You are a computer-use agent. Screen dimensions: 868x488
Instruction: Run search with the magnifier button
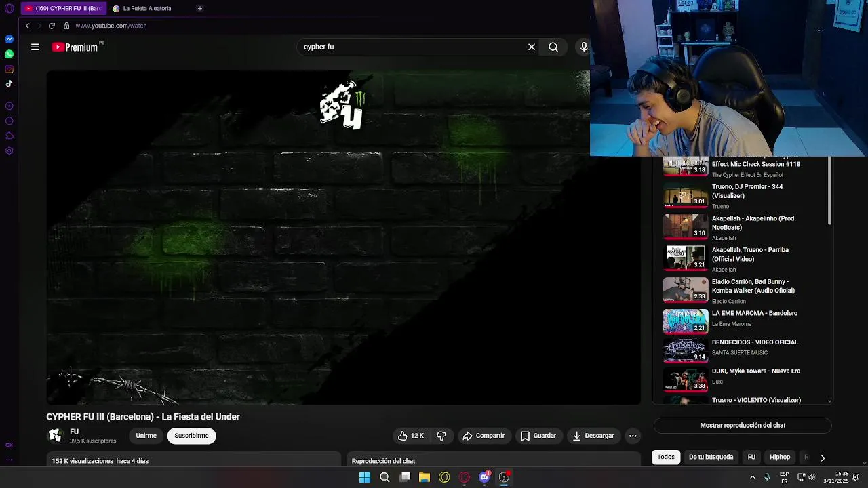[553, 47]
